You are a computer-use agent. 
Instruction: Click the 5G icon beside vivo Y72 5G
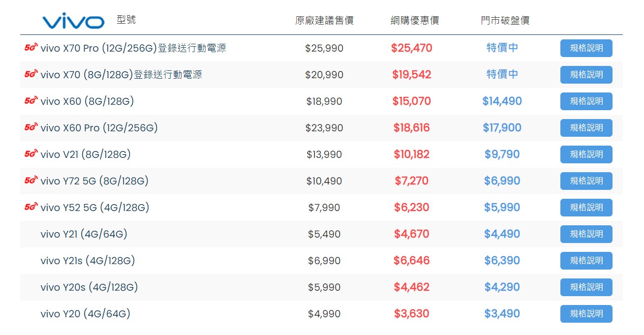pos(31,181)
